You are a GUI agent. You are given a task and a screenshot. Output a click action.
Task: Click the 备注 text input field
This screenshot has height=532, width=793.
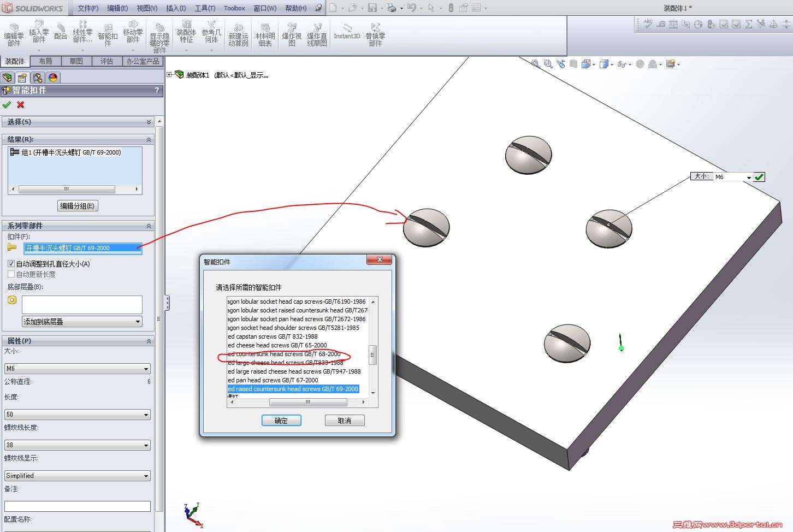pos(77,506)
